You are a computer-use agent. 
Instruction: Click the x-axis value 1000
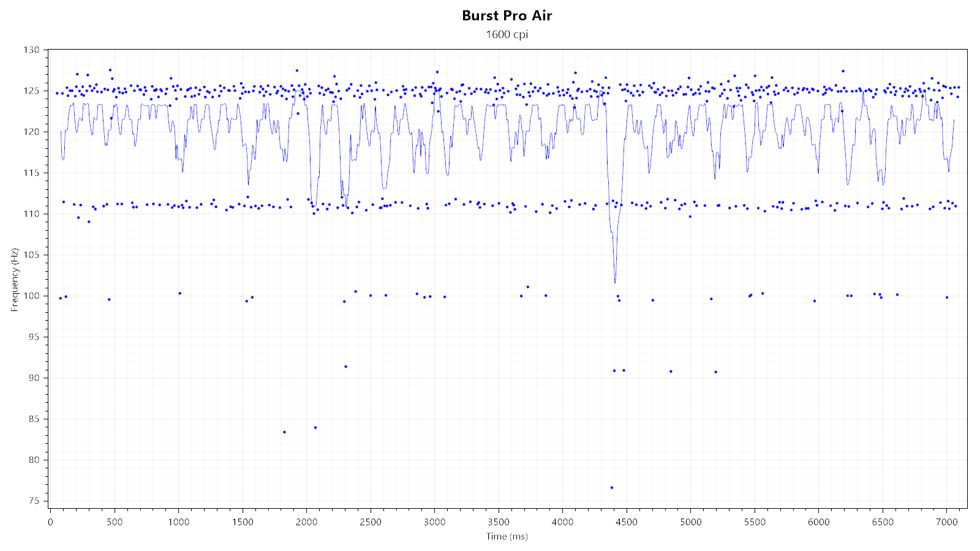(178, 522)
